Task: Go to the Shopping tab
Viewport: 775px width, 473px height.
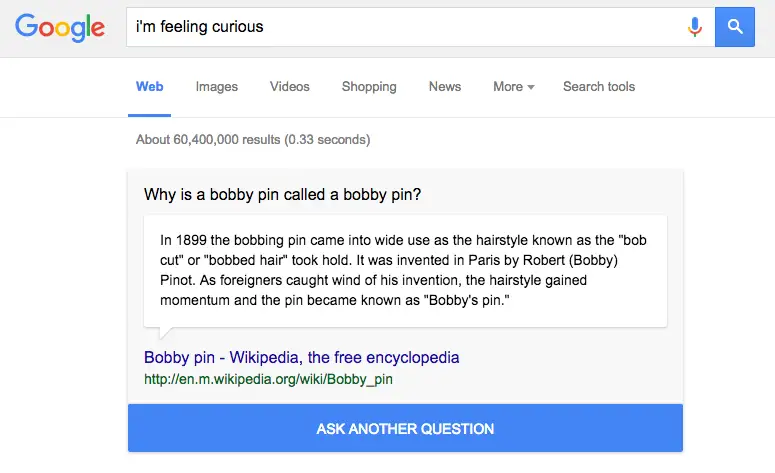Action: pyautogui.click(x=369, y=87)
